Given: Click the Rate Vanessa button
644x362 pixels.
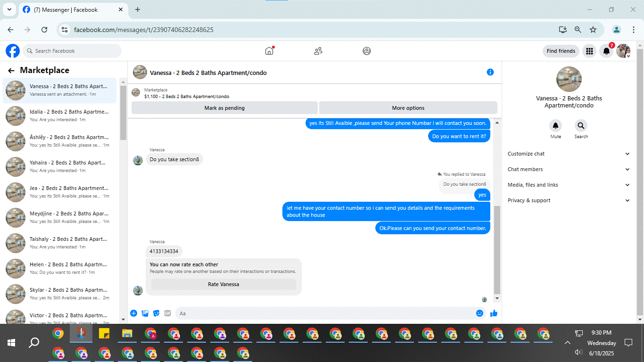Looking at the screenshot, I should click(223, 284).
